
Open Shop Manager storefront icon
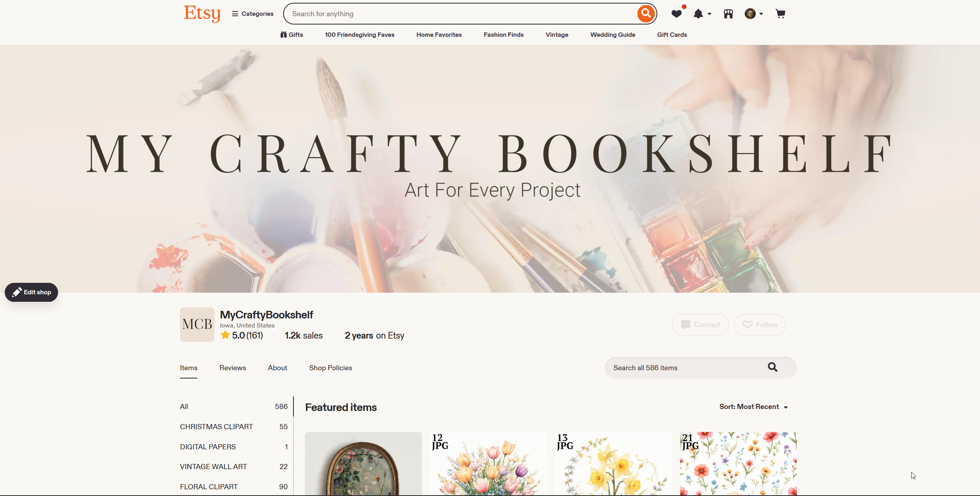728,14
